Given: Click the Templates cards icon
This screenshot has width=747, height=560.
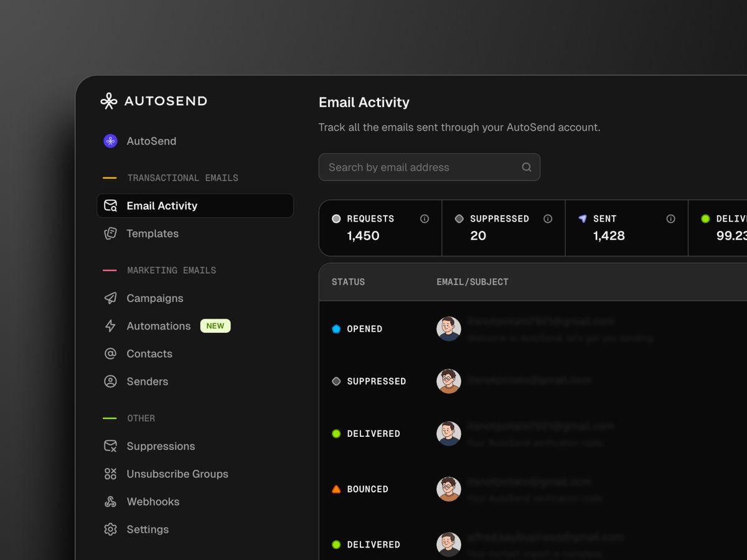Looking at the screenshot, I should pyautogui.click(x=110, y=233).
